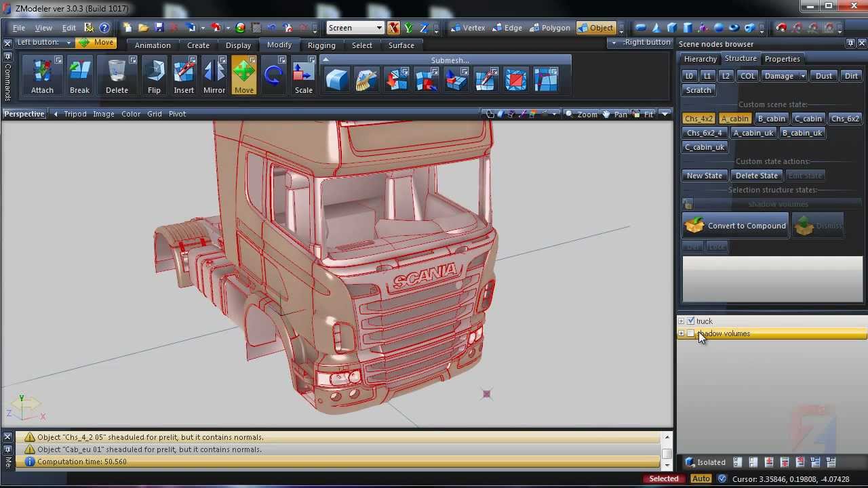Check the shadow volumes node checkbox

click(x=691, y=333)
